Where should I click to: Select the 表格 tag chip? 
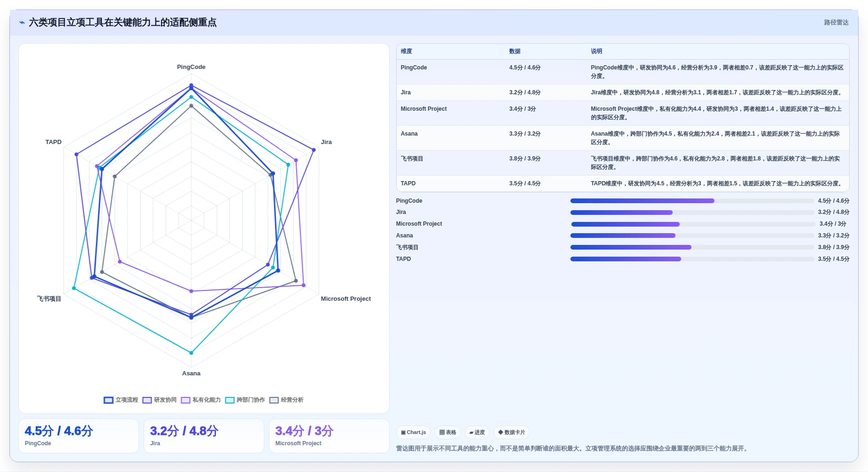tap(448, 432)
